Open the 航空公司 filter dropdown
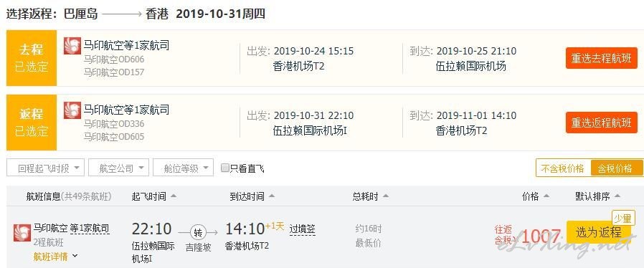Image resolution: width=644 pixels, height=268 pixels. coord(118,168)
